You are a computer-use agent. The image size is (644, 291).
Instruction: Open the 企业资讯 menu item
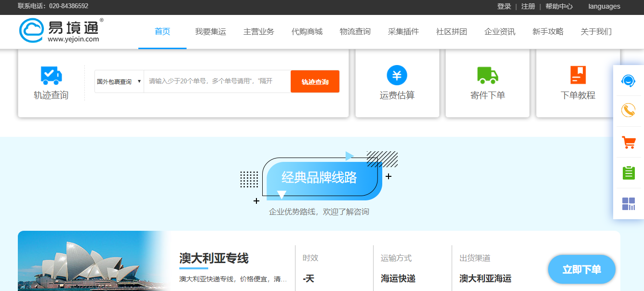pyautogui.click(x=500, y=32)
